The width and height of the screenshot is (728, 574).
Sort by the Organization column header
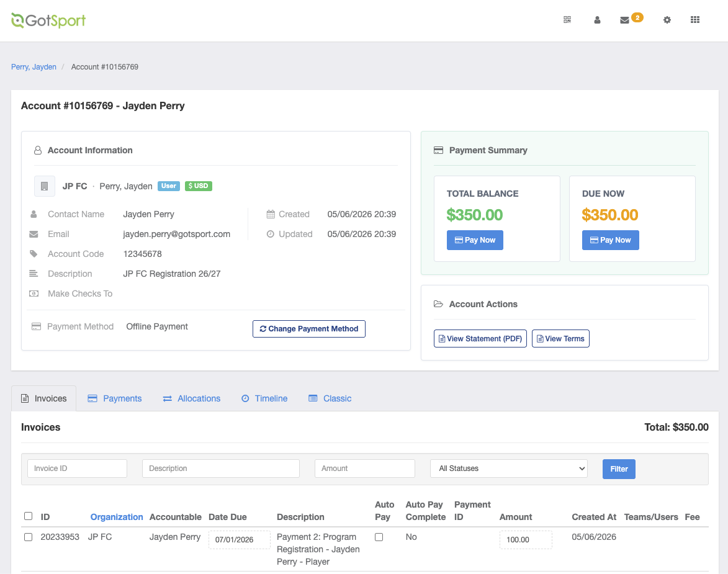click(x=117, y=517)
